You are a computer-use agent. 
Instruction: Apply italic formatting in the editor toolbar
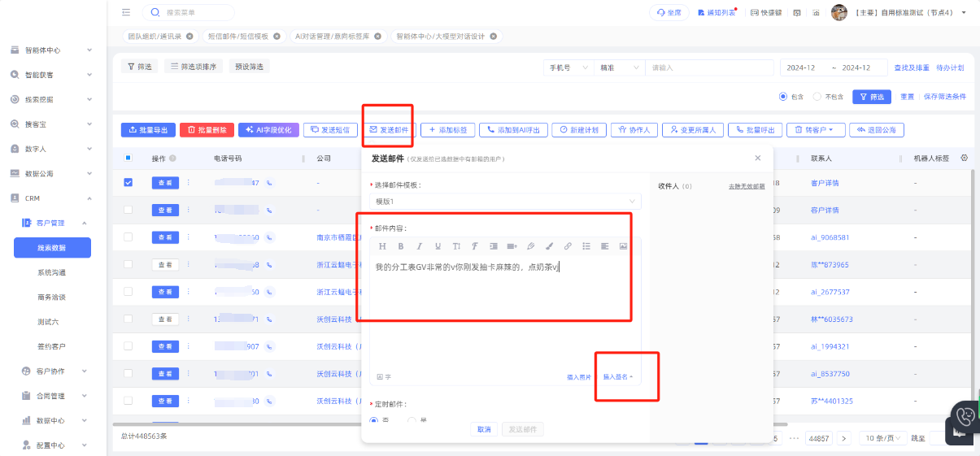coord(419,246)
